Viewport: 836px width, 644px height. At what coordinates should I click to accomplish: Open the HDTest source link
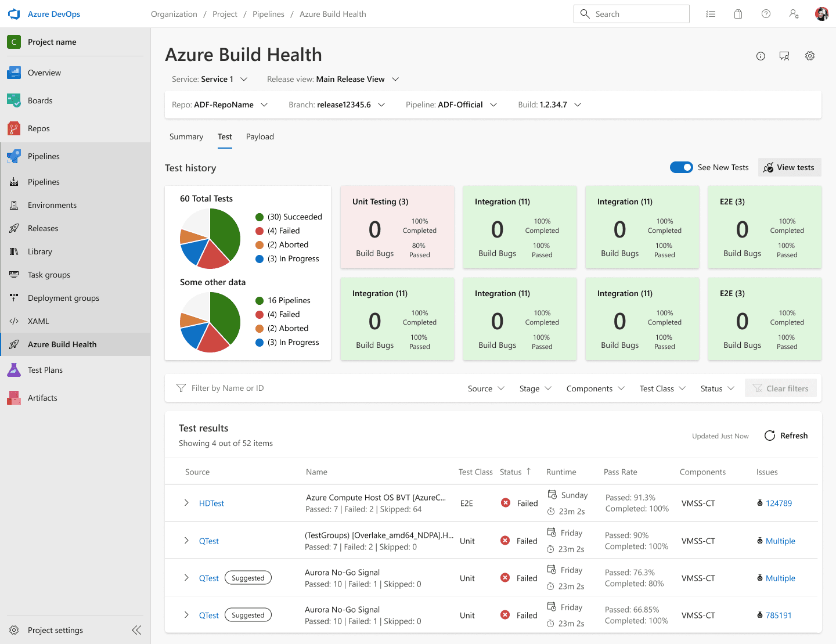pyautogui.click(x=211, y=503)
